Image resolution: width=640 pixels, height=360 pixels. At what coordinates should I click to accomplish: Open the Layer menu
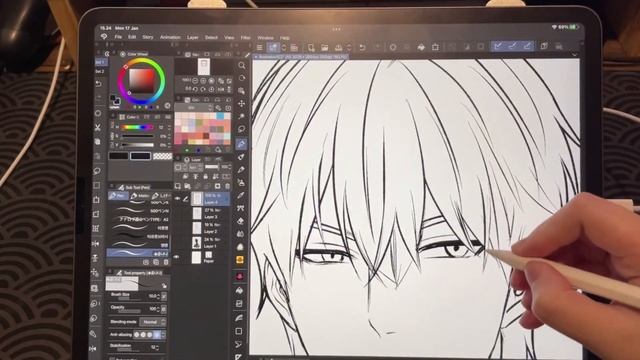tap(193, 37)
